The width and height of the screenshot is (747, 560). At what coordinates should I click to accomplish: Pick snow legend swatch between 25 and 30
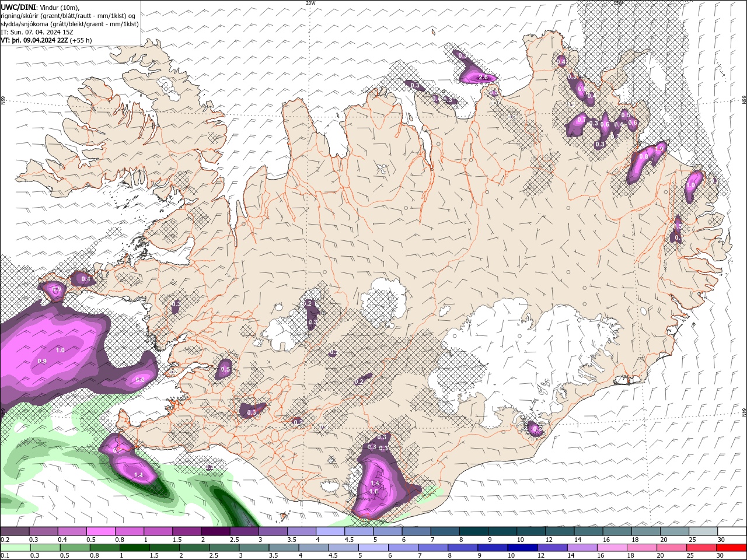coord(703,531)
